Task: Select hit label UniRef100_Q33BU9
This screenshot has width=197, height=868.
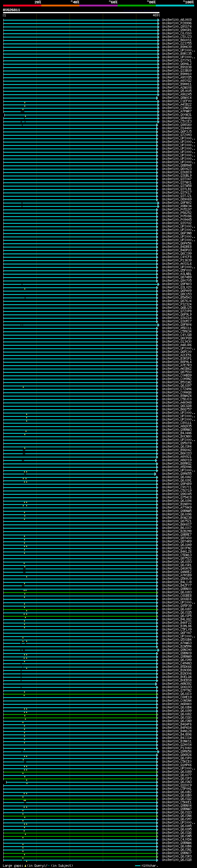Action: tap(177, 71)
